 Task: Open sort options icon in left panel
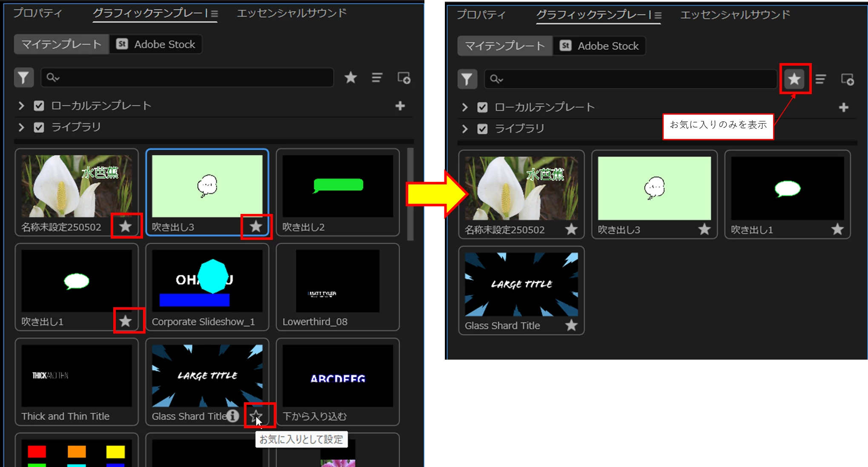[377, 78]
